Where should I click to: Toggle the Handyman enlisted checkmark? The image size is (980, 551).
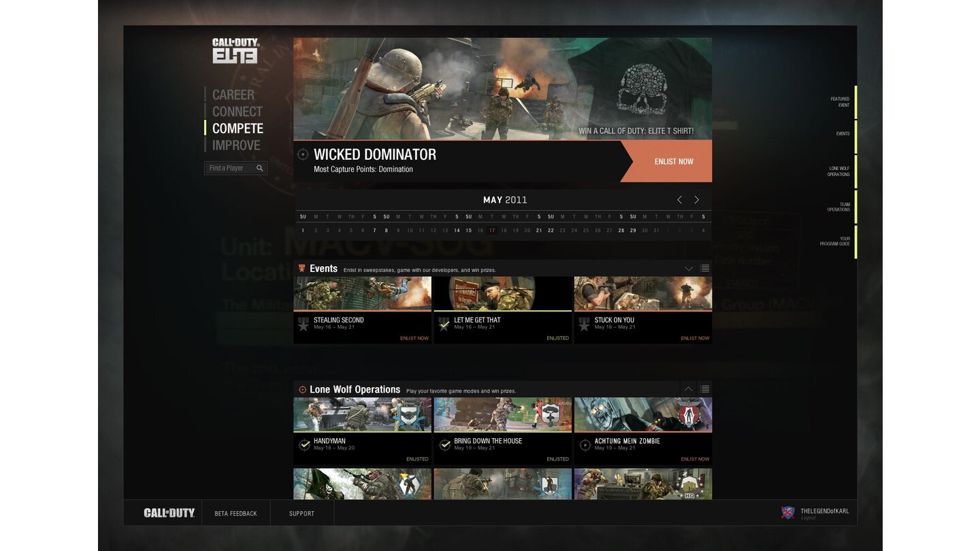coord(304,445)
